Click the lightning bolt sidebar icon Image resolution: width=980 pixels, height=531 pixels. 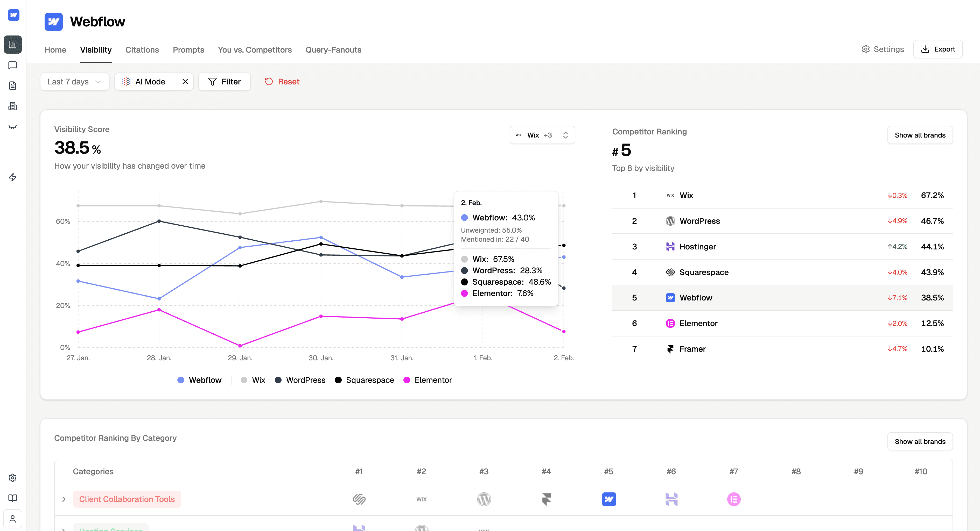pos(12,177)
